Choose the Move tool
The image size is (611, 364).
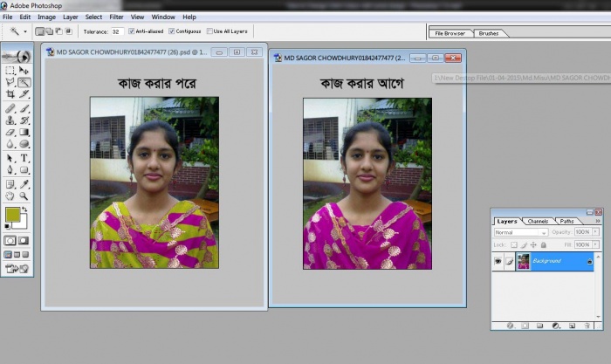click(24, 70)
